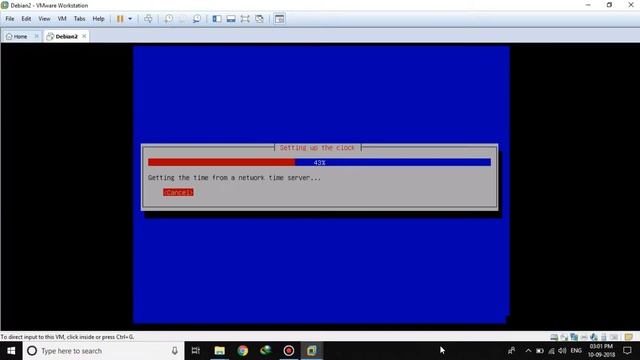Open the Tabs menu

pyautogui.click(x=79, y=19)
